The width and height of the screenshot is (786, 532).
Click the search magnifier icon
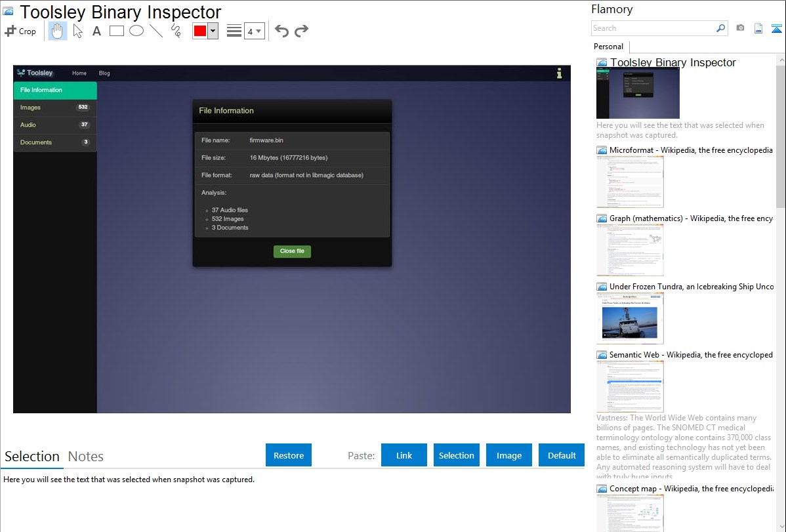(x=720, y=28)
